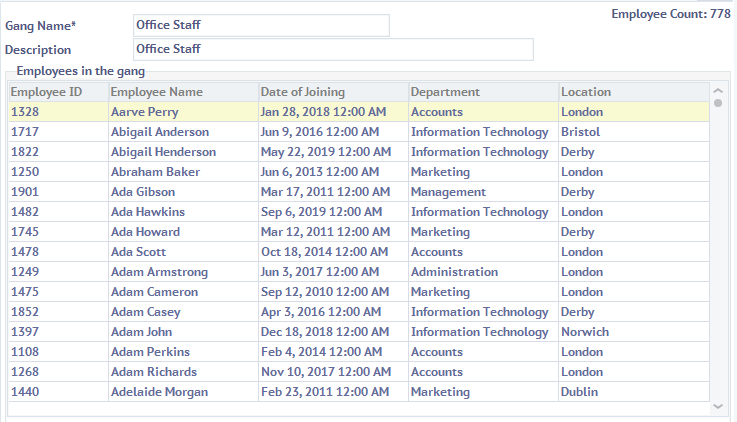Click the Employee Count label
Screen dimensions: 737x422
tap(670, 14)
